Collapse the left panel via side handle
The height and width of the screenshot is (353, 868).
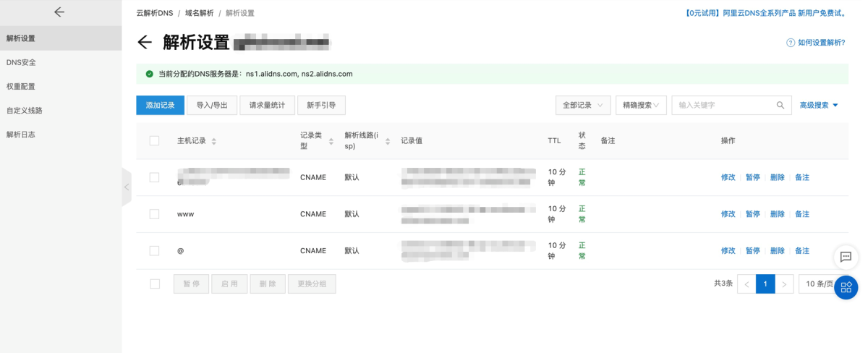click(x=127, y=187)
